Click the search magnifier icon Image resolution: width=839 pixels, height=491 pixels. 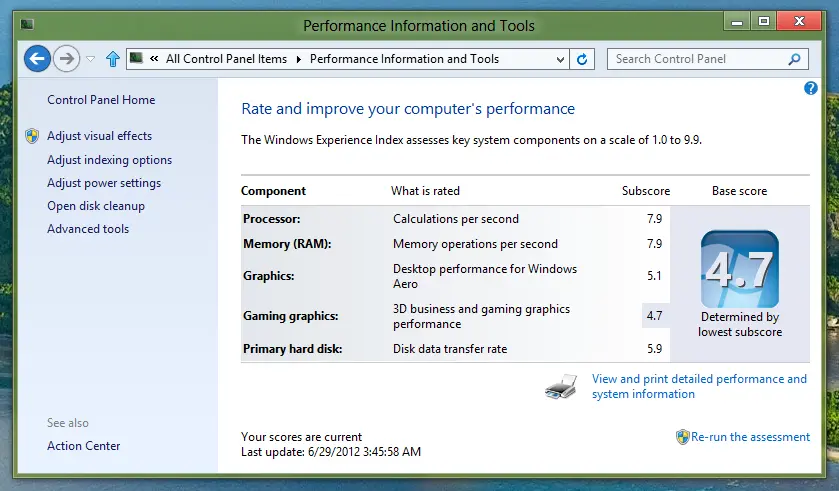795,59
